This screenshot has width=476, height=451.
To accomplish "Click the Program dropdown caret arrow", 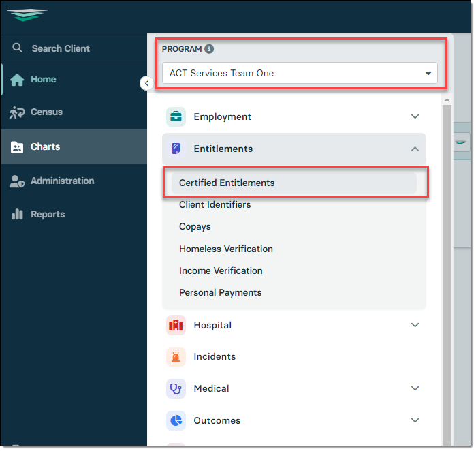I will pos(428,73).
